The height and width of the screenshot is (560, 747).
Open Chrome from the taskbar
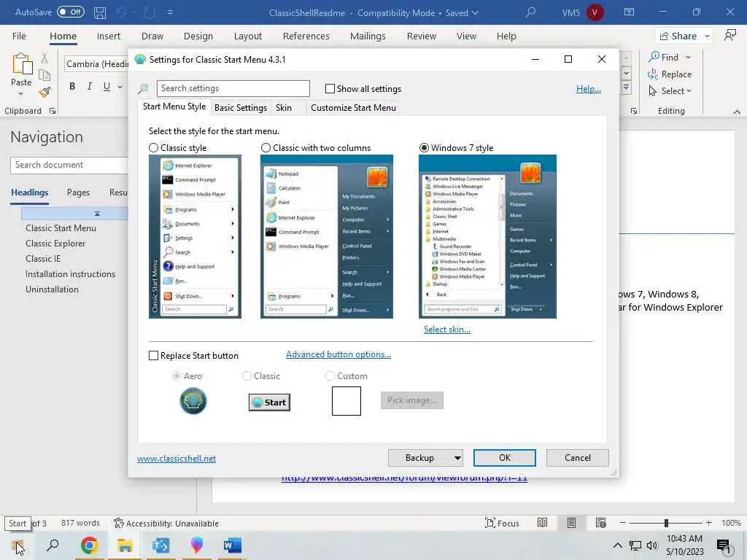(89, 545)
